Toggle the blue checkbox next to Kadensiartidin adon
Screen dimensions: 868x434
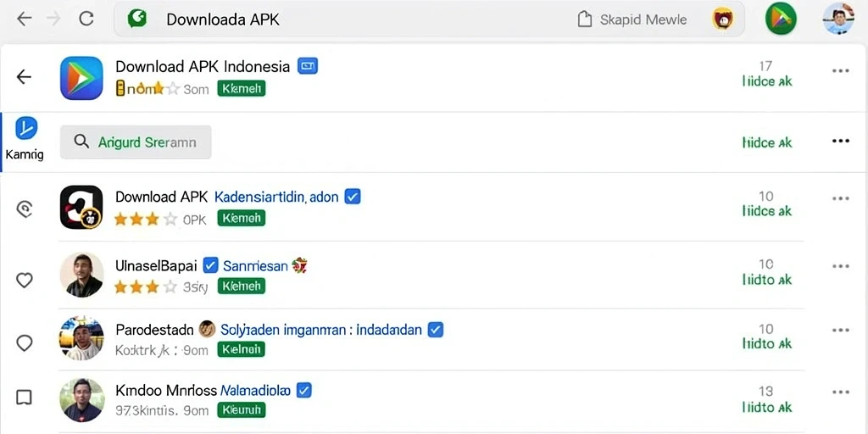pyautogui.click(x=353, y=196)
